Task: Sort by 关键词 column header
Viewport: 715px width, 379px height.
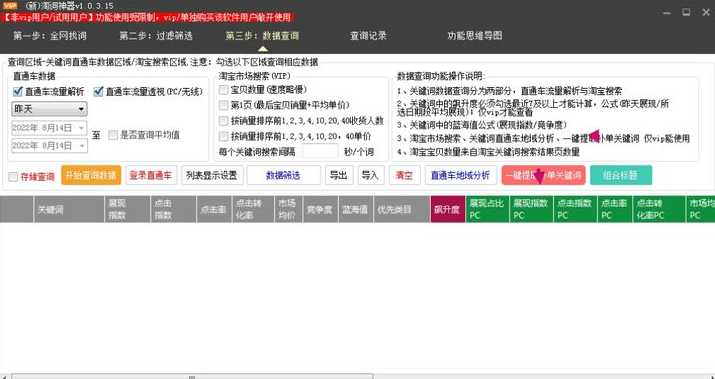Action: [x=69, y=209]
